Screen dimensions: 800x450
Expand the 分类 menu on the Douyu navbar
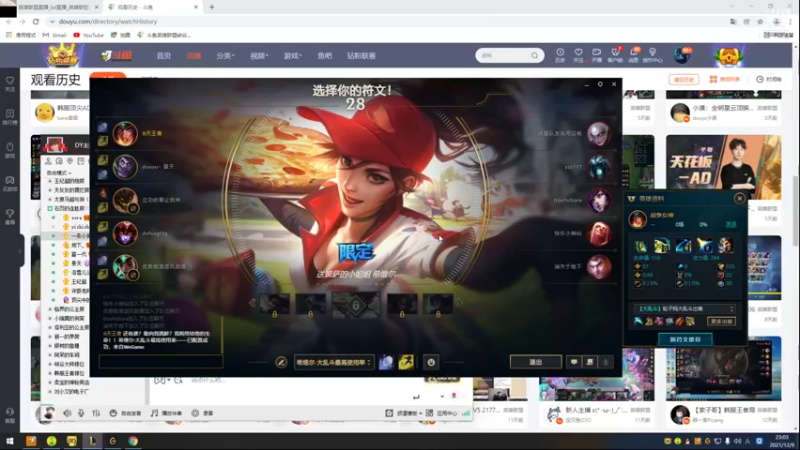(x=225, y=56)
